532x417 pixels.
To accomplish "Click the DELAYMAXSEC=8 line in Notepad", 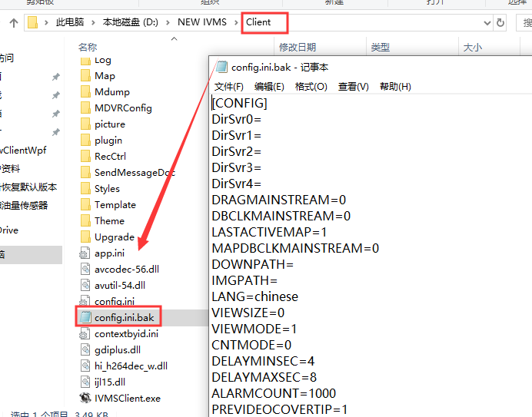I will [x=264, y=377].
